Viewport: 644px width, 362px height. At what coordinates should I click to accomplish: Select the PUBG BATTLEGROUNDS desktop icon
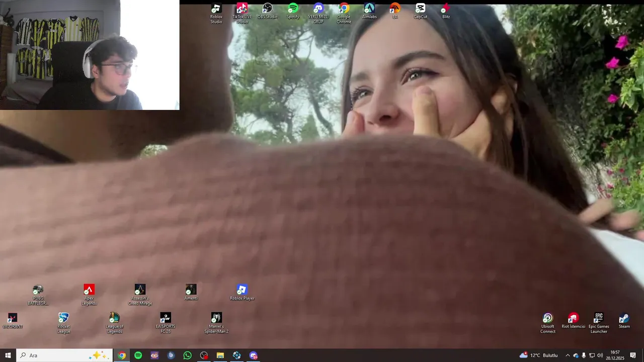(x=38, y=295)
